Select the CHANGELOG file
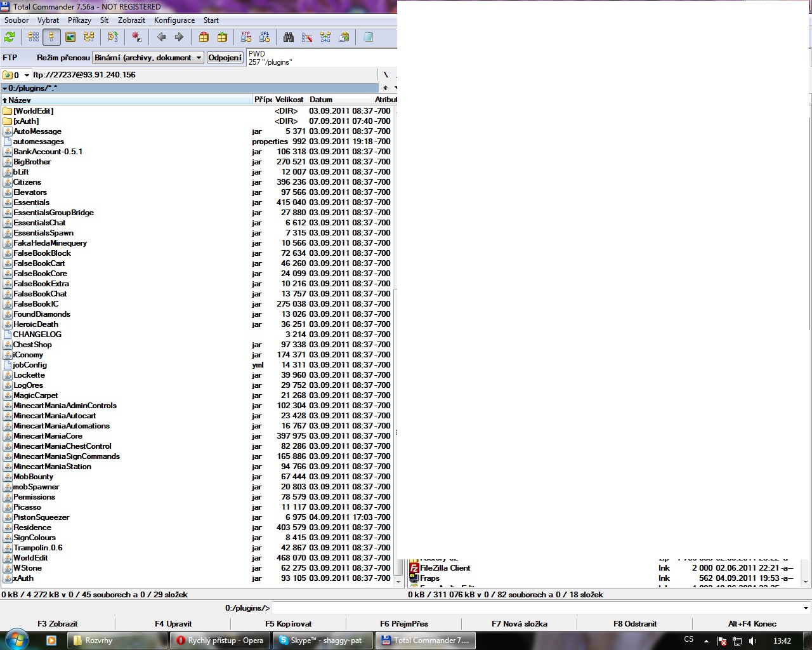The height and width of the screenshot is (650, 812). click(x=197, y=335)
